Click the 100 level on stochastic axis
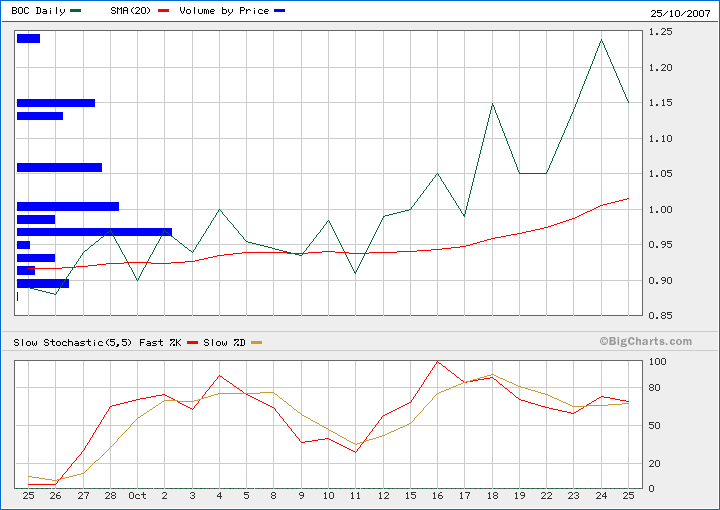Screen dimensions: 720x510 point(658,362)
